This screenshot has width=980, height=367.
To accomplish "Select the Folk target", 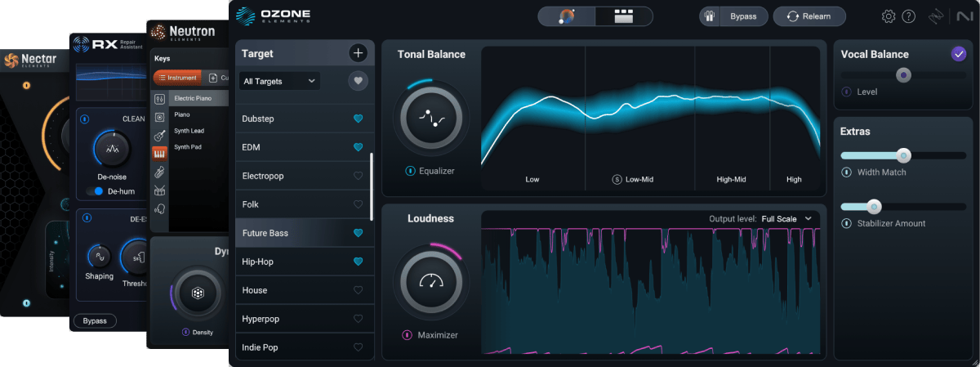I will [305, 204].
